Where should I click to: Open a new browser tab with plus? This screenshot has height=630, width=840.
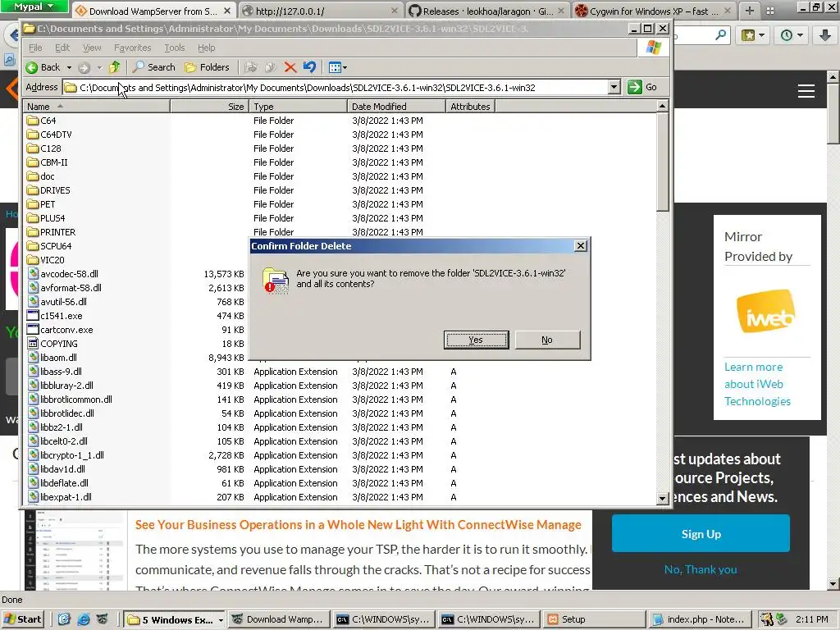point(750,11)
